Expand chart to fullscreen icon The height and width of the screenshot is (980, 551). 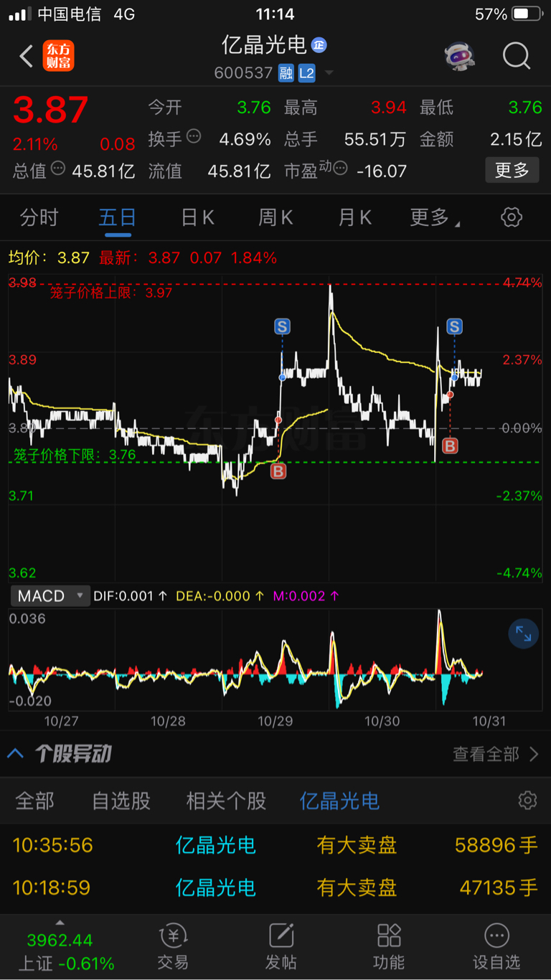click(523, 634)
